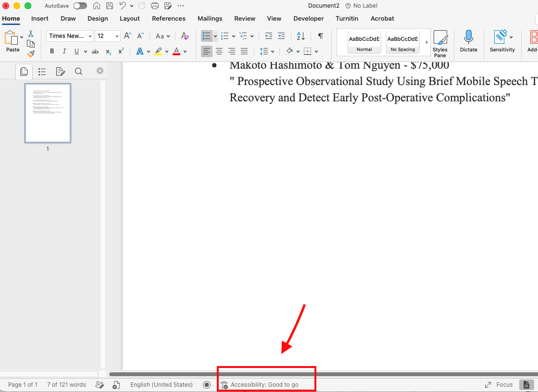Click English (United States) language indicator

coord(161,385)
